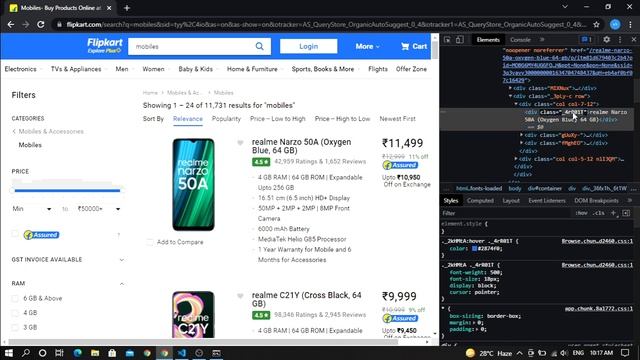Open the More dropdown in header
The height and width of the screenshot is (360, 640).
[x=367, y=47]
